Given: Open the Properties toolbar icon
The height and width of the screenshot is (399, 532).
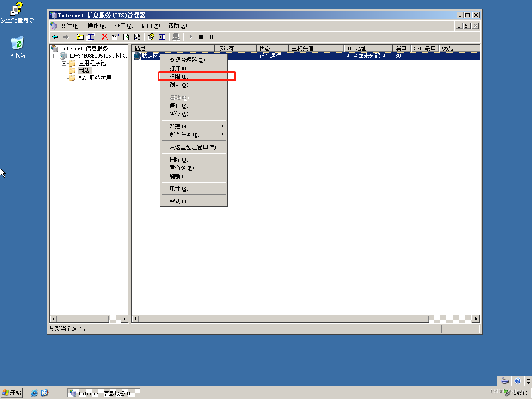Looking at the screenshot, I should click(x=116, y=37).
